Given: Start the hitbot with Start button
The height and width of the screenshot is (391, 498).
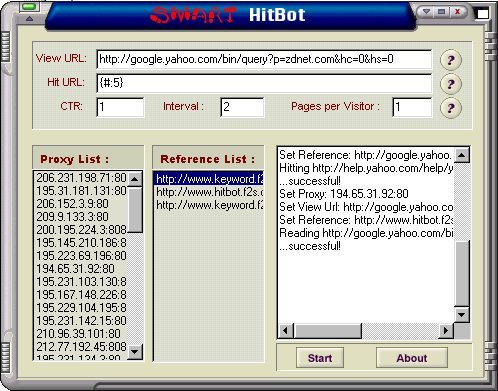Looking at the screenshot, I should tap(320, 358).
